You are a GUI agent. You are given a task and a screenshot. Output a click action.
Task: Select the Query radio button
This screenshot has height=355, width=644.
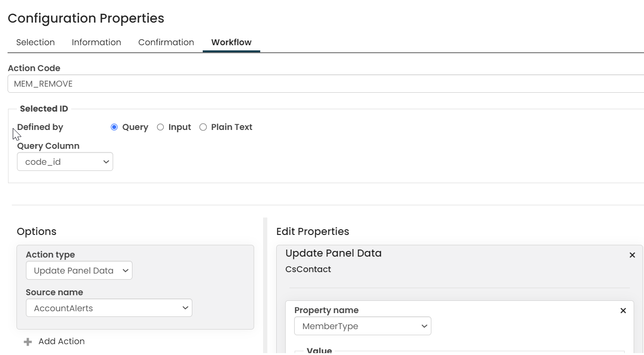114,127
